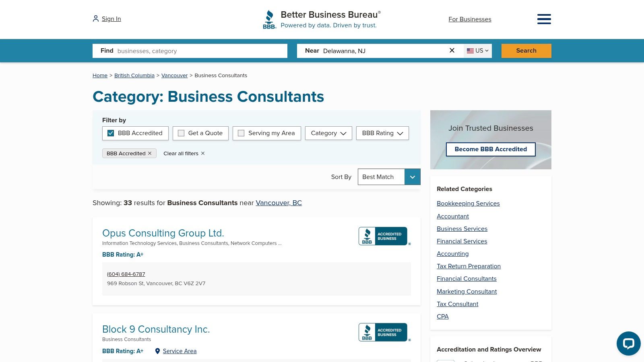Open the hamburger navigation menu
644x362 pixels.
pyautogui.click(x=544, y=19)
